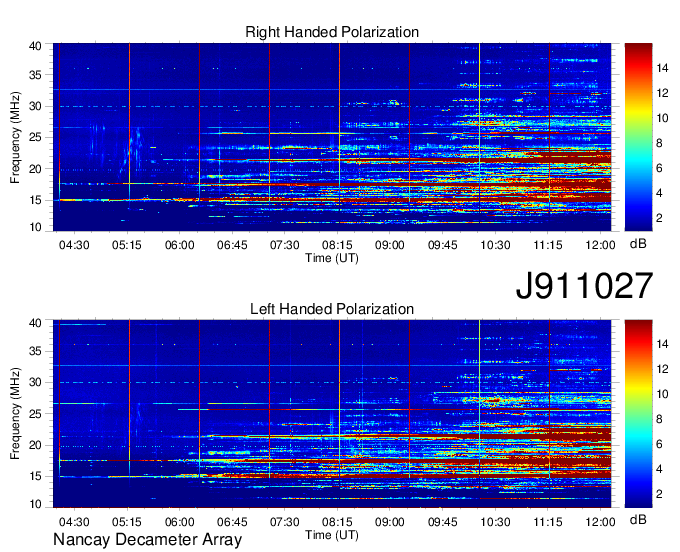Click the 20 MHz tick of Right Handed plot

point(35,169)
